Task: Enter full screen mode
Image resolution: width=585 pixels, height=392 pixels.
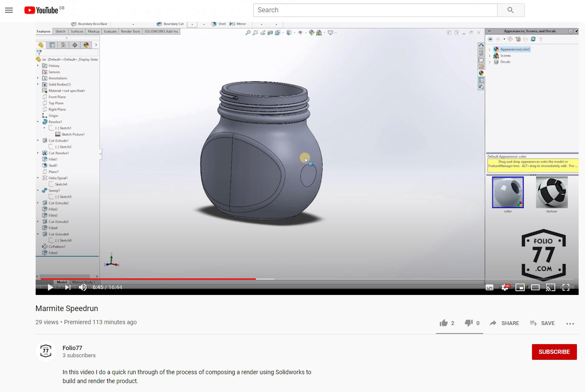Action: point(566,287)
